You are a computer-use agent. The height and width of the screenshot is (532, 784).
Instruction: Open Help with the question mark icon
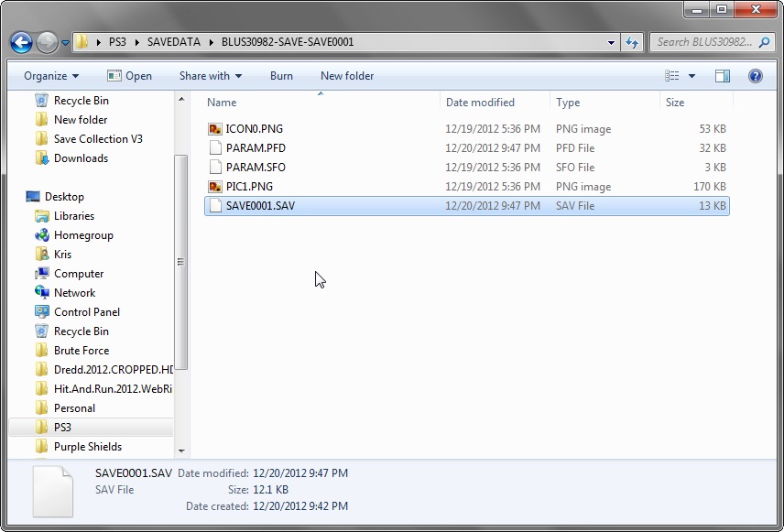coord(755,76)
